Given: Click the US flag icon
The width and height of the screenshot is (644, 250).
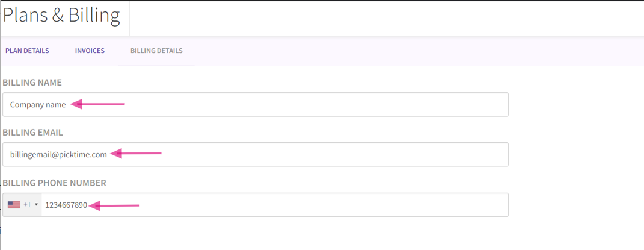Looking at the screenshot, I should click(14, 205).
